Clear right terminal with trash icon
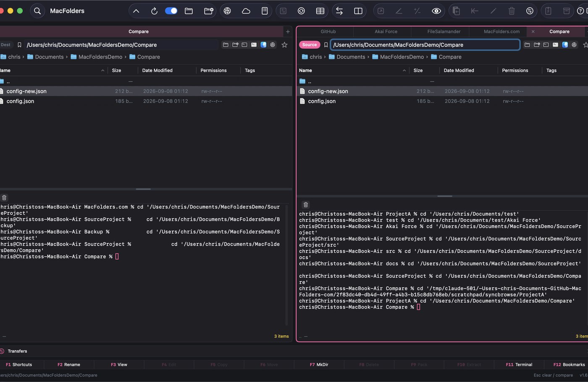The width and height of the screenshot is (588, 382). pos(306,205)
